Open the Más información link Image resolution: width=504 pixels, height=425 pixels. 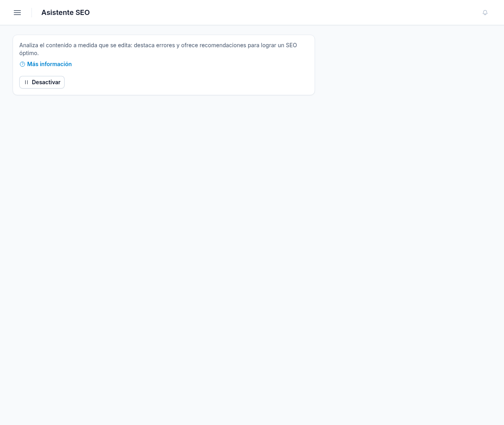click(x=46, y=64)
